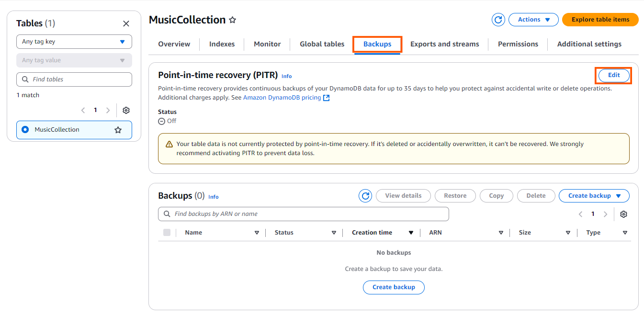This screenshot has width=644, height=315.
Task: Select the MusicCollection radio button
Action: (x=25, y=130)
